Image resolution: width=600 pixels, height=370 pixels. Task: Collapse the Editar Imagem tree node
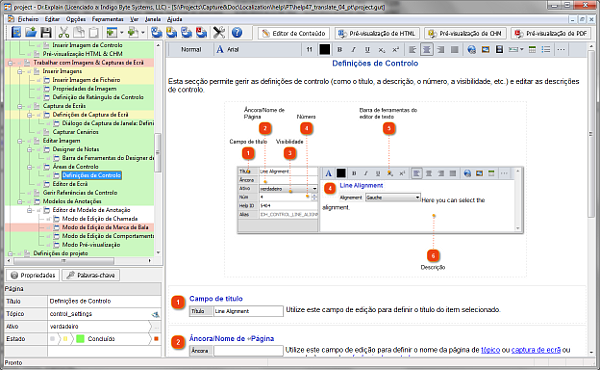pyautogui.click(x=20, y=141)
